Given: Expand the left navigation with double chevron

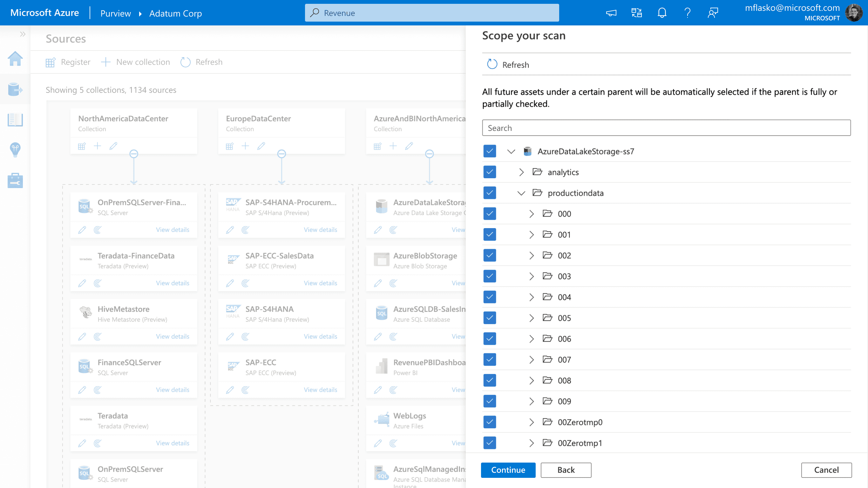Looking at the screenshot, I should pos(23,34).
